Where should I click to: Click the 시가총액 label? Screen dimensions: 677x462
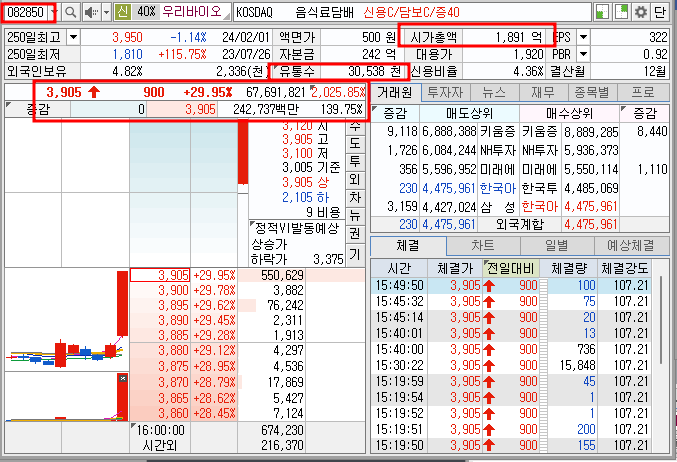click(433, 37)
